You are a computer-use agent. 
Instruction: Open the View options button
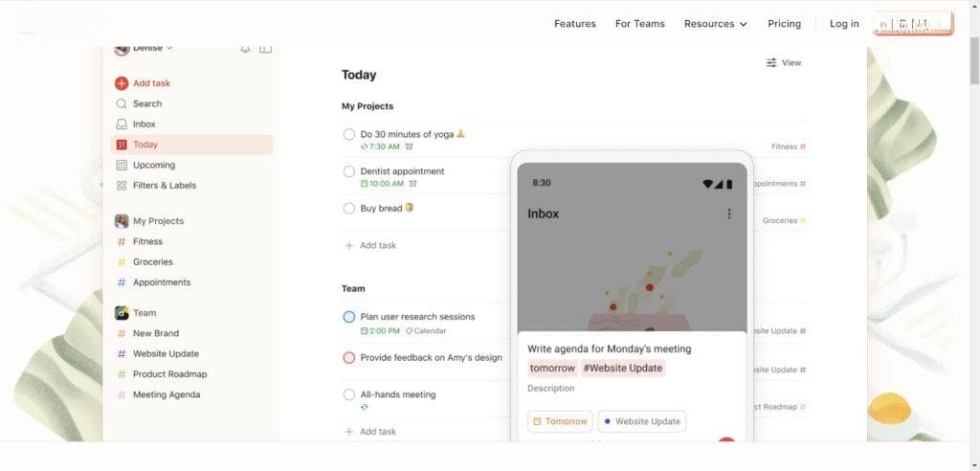(784, 62)
